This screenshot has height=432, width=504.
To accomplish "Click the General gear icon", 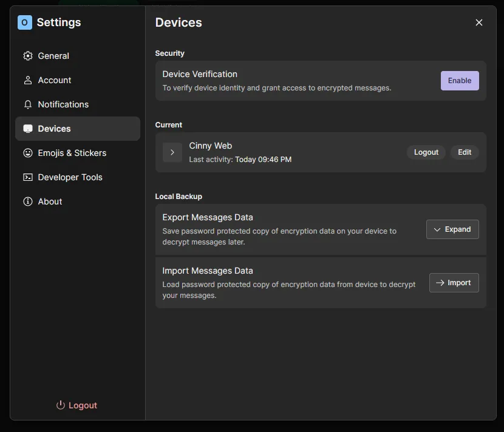I will click(28, 56).
